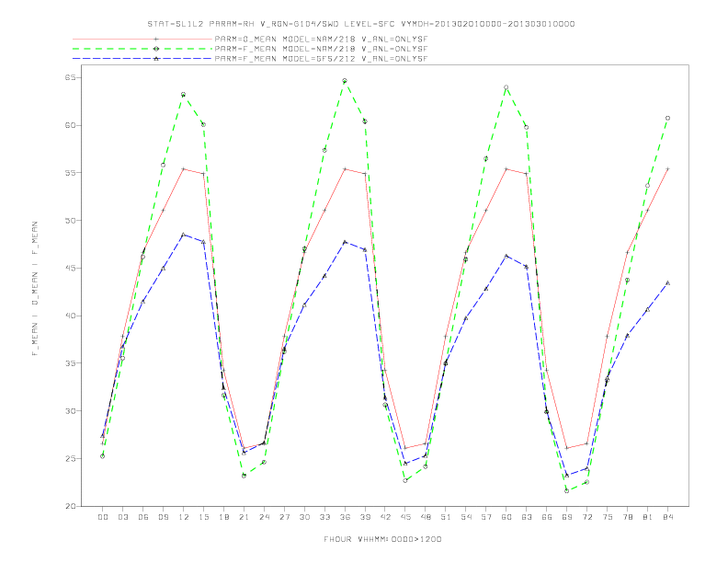Click the triangle marker on the blue legend line
The image size is (728, 563).
tap(156, 59)
